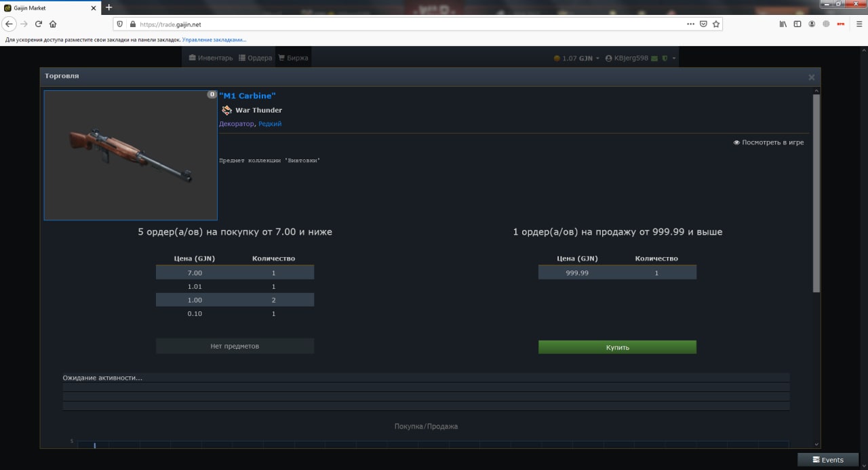Click the Редкий rarity link

pos(270,123)
